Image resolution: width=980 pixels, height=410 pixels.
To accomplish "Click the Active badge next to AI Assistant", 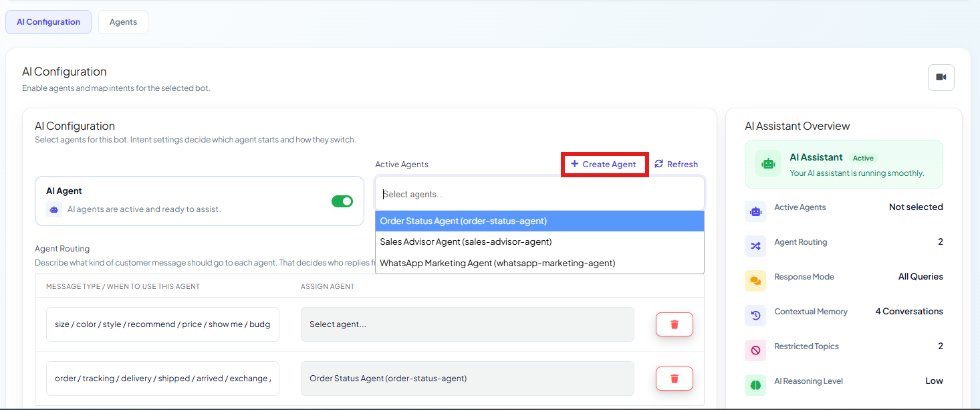I will click(x=863, y=159).
